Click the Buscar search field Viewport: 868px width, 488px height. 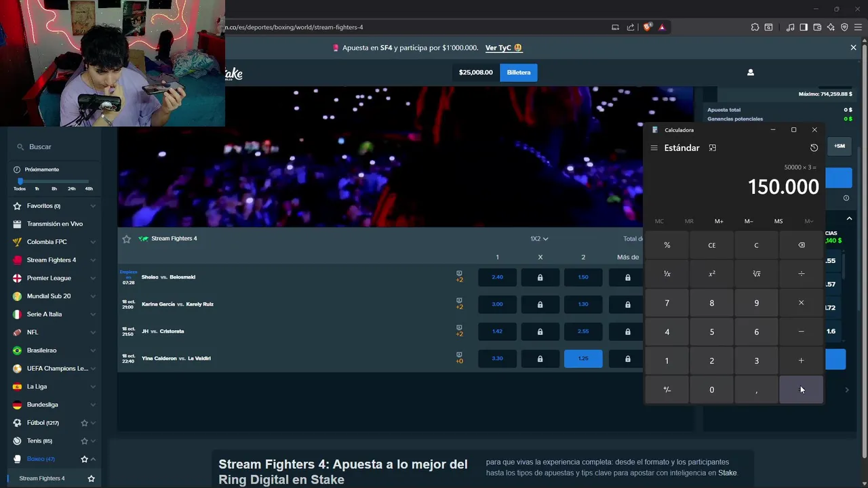(54, 146)
